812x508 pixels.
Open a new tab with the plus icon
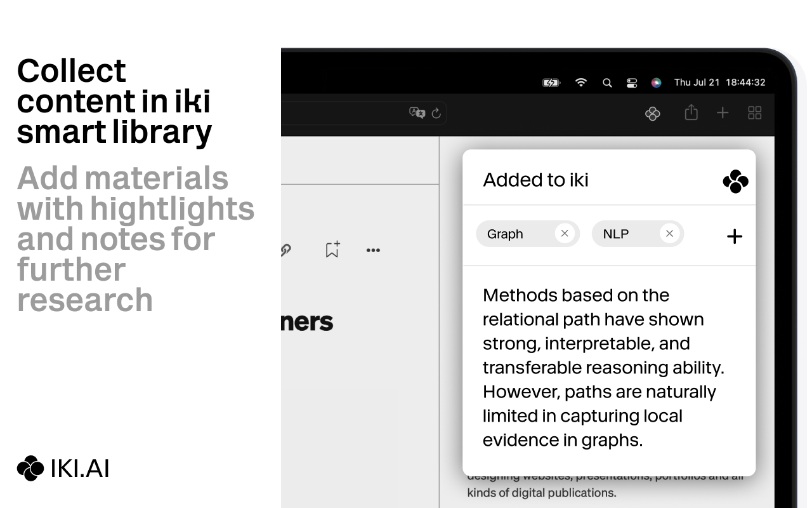(x=723, y=112)
